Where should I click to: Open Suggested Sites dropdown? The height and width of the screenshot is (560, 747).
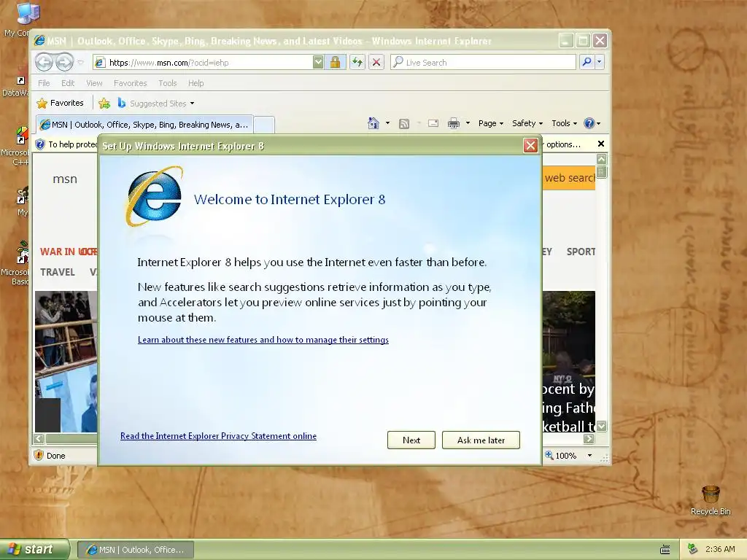coord(156,103)
